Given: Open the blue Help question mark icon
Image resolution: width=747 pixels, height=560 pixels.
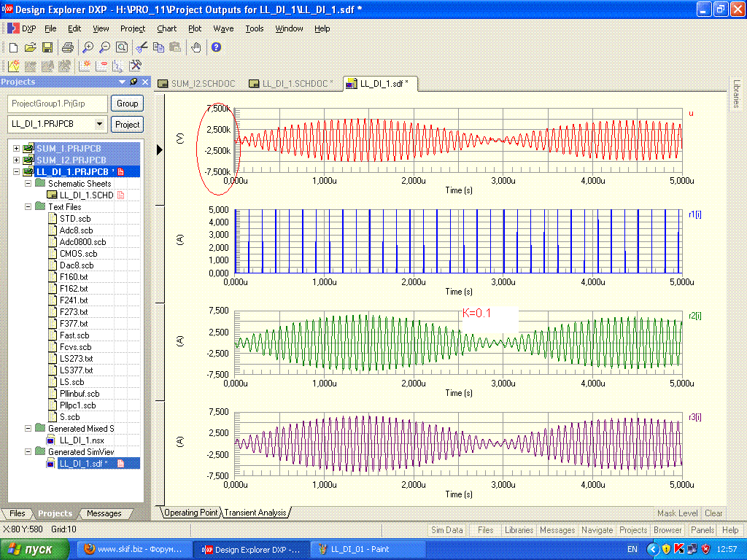Looking at the screenshot, I should 216,47.
